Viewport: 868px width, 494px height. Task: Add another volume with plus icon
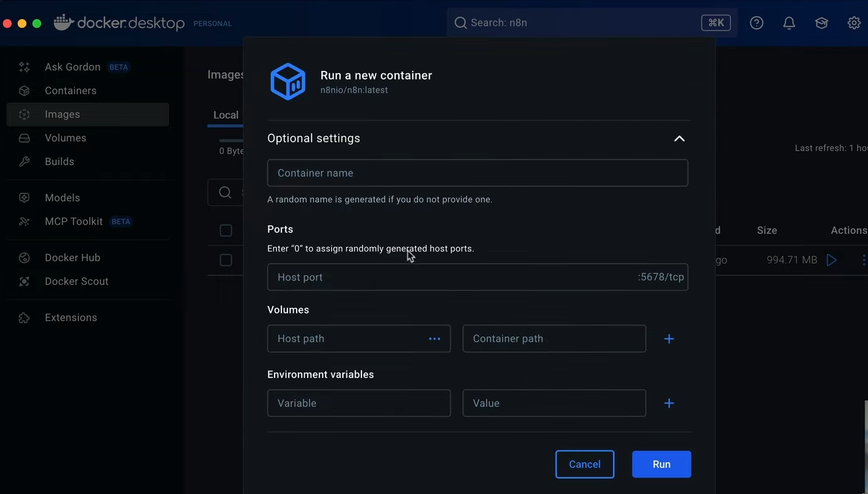[669, 339]
